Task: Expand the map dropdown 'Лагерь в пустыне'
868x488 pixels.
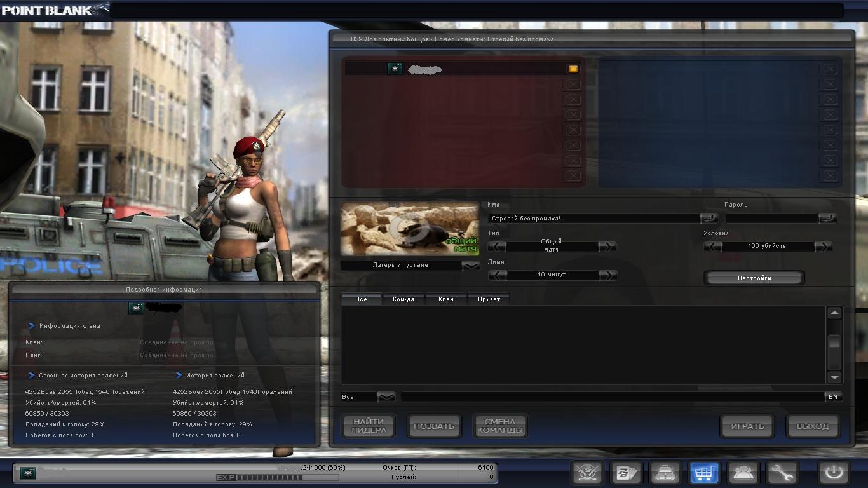Action: [471, 266]
